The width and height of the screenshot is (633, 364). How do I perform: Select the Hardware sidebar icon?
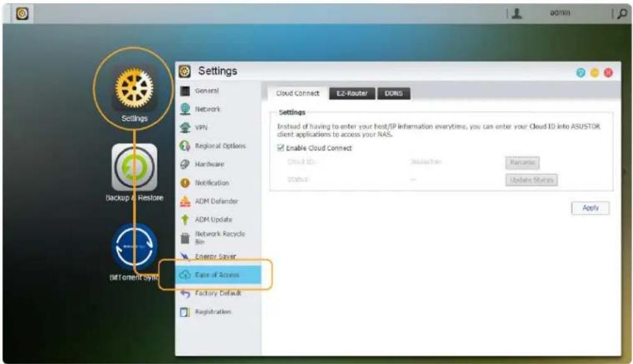[x=185, y=164]
